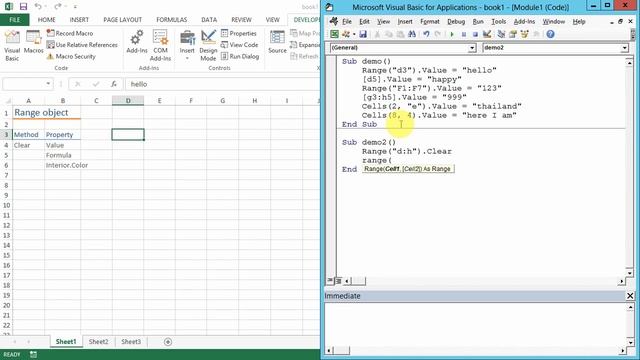Click Run Dialog in Controls group
The image size is (640, 360).
(x=240, y=56)
